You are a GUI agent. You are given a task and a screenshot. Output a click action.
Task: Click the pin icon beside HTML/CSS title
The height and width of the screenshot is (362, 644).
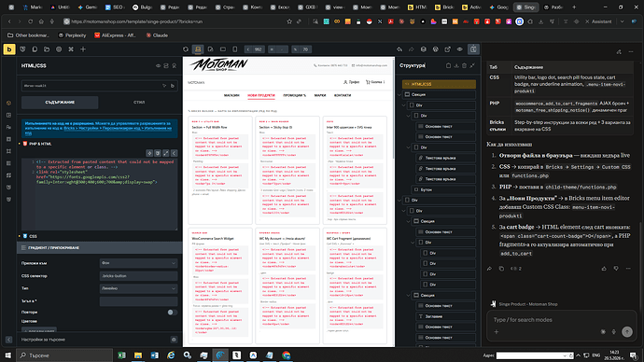(175, 65)
